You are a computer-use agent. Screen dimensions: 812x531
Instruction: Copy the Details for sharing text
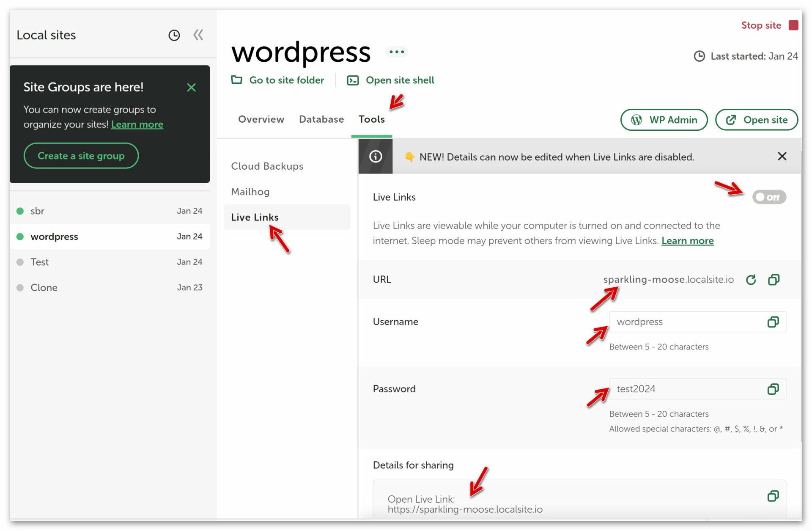(x=773, y=496)
